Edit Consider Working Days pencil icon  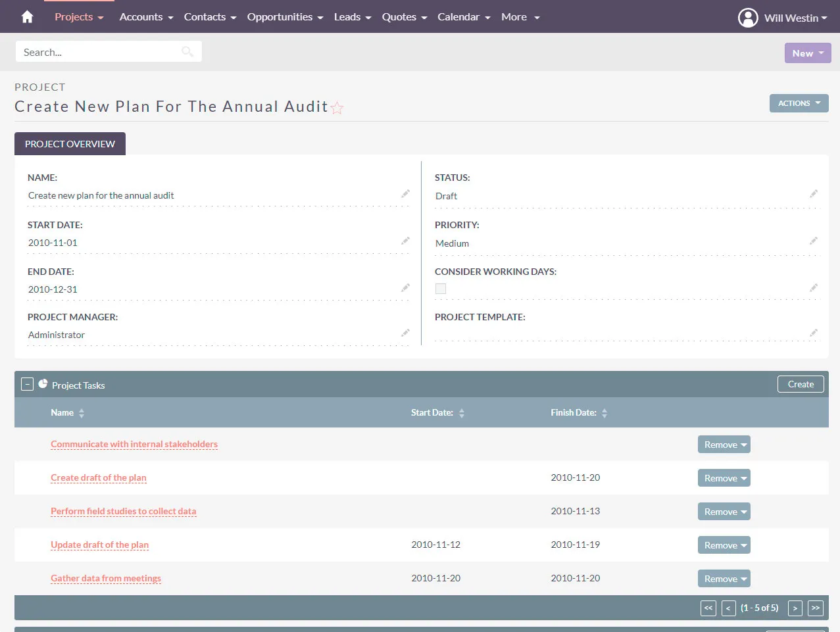tap(814, 288)
